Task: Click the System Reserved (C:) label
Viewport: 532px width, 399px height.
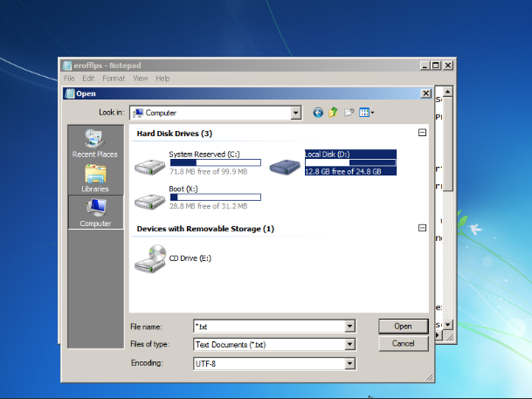Action: point(204,155)
